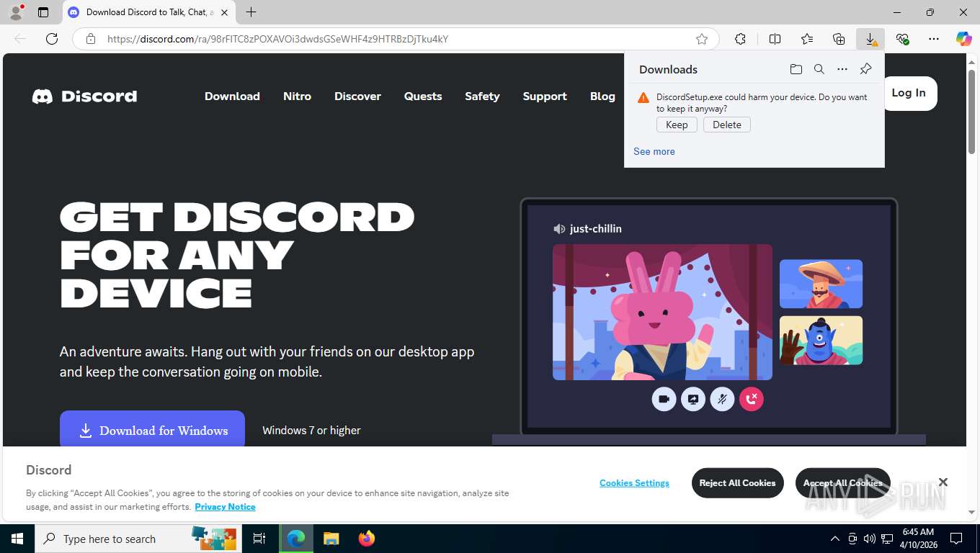Close the cookie banner
Viewport: 980px width, 553px height.
(x=943, y=482)
